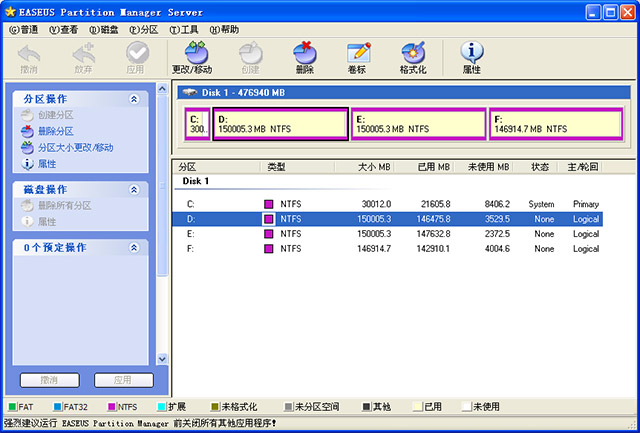
Task: Open the 查看 menu
Action: tap(64, 30)
